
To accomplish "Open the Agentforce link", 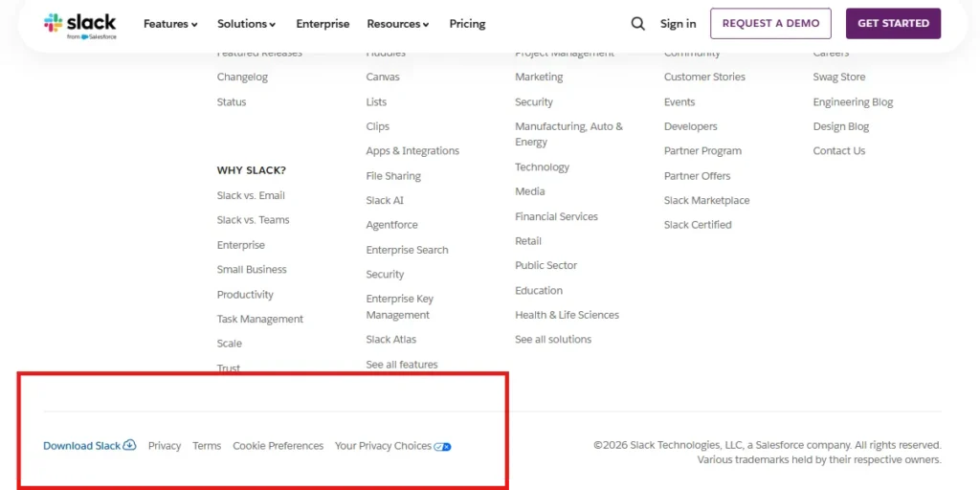I will 391,225.
